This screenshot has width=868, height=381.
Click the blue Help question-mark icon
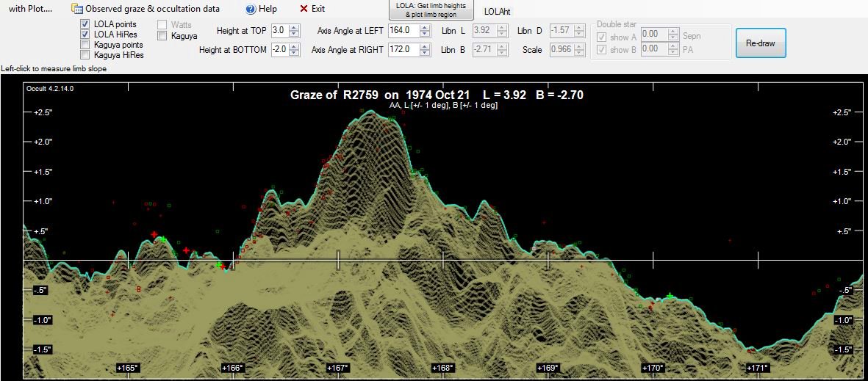pyautogui.click(x=251, y=9)
